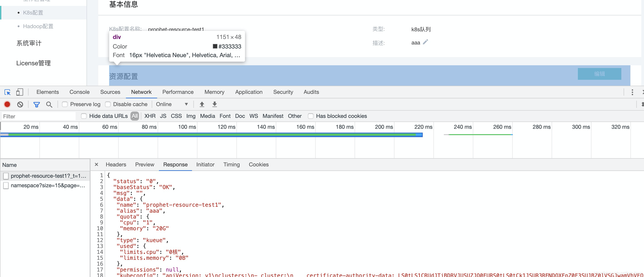Click the short second request waterfall bar
This screenshot has height=277, width=644.
478,135
